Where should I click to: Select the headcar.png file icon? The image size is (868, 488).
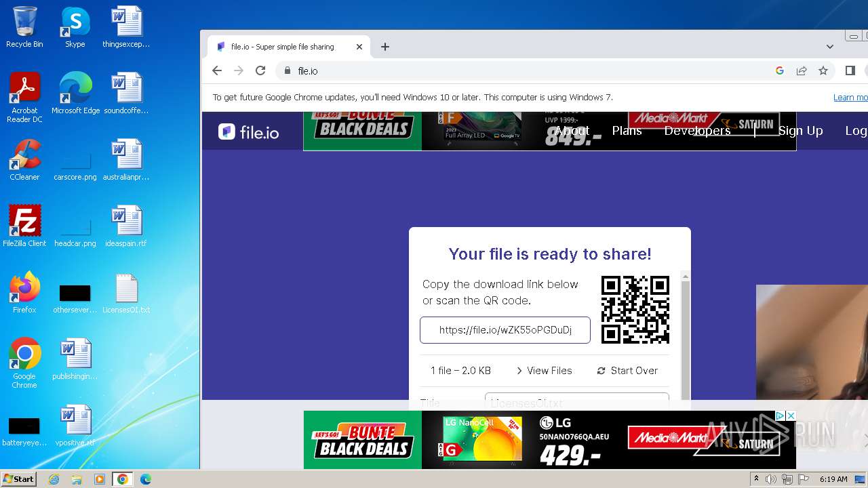point(75,232)
